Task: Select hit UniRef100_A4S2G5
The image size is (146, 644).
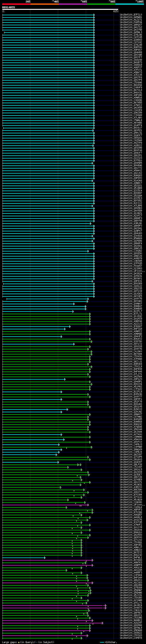Action: 131,570
